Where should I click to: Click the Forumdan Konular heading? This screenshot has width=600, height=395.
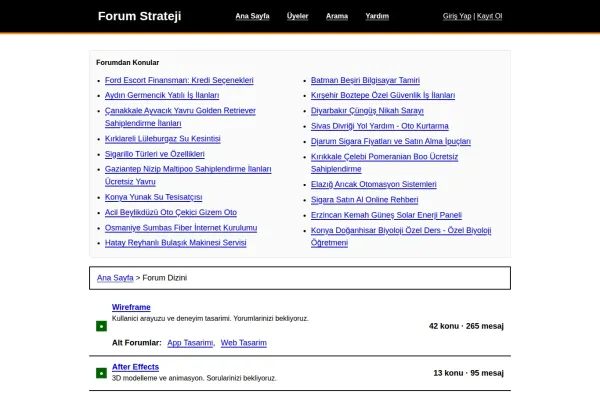click(127, 62)
